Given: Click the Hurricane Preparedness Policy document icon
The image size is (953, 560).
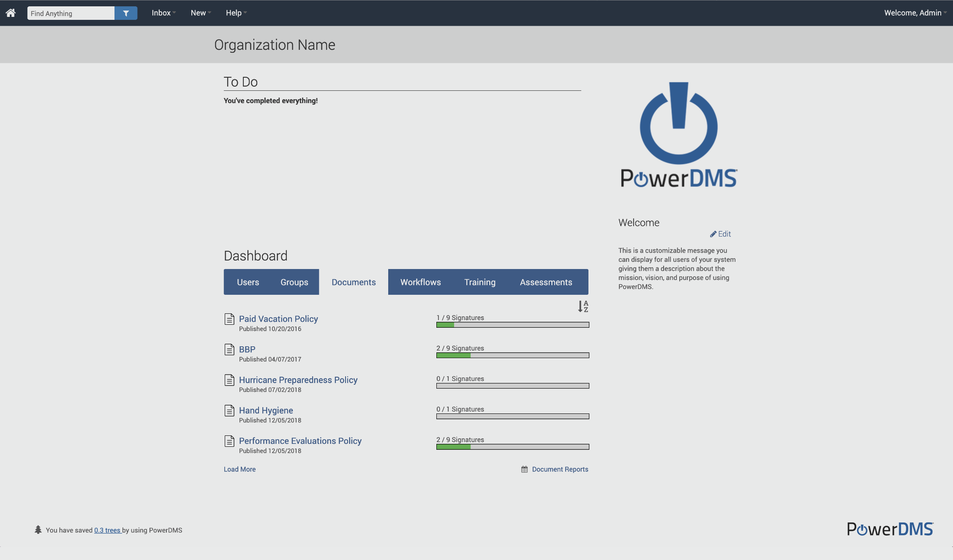Looking at the screenshot, I should tap(229, 380).
